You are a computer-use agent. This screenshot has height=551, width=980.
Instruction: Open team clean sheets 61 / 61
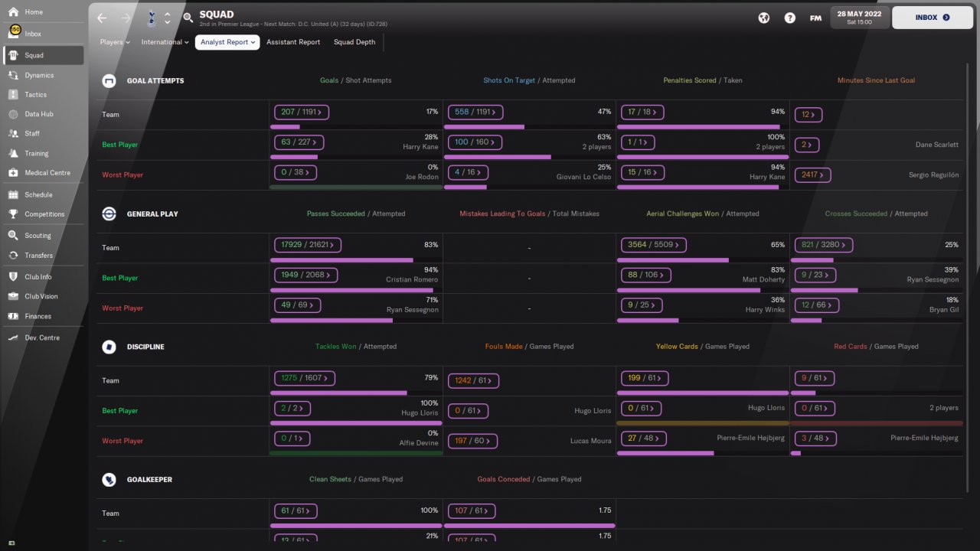pyautogui.click(x=296, y=511)
